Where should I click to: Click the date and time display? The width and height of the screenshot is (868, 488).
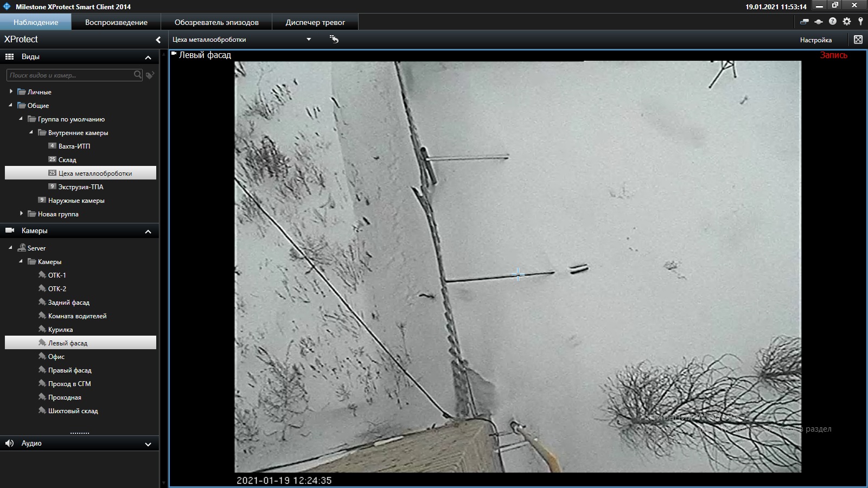776,7
